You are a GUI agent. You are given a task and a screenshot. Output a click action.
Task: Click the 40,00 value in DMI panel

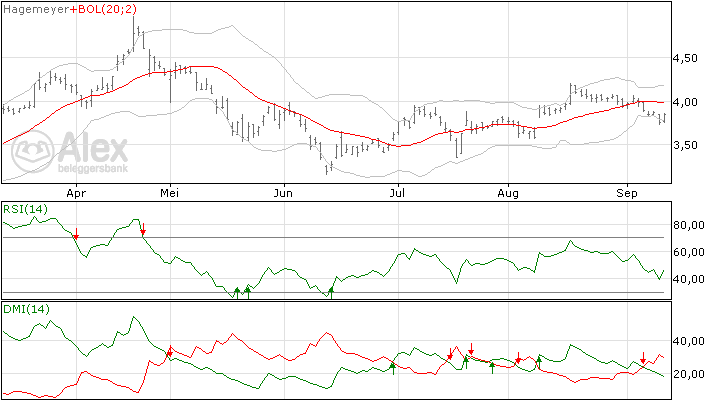[689, 341]
